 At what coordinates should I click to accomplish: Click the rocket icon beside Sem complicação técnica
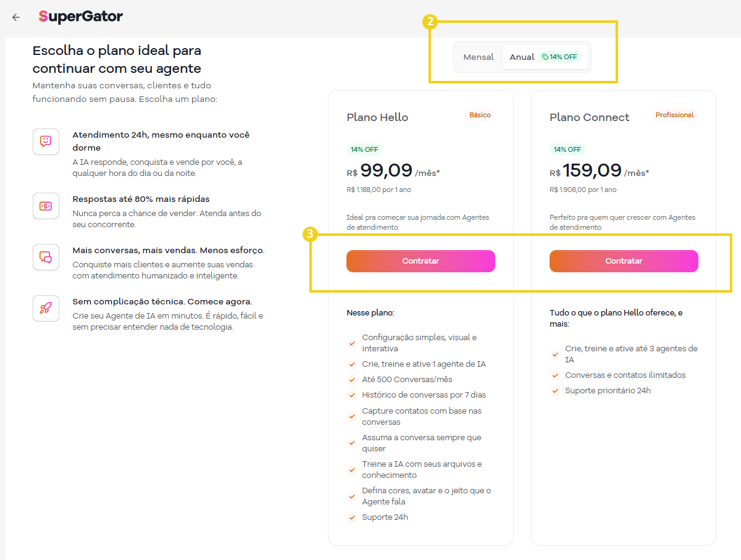pyautogui.click(x=46, y=308)
